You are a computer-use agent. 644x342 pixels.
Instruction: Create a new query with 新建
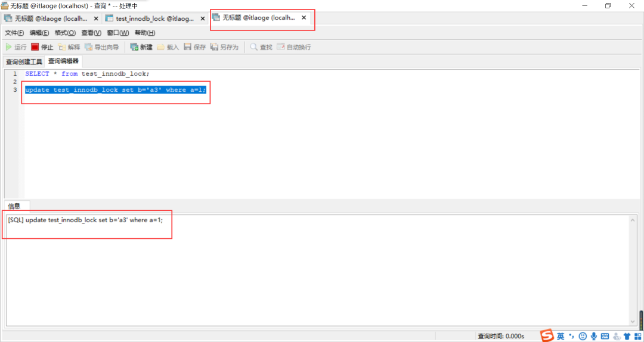(x=141, y=47)
